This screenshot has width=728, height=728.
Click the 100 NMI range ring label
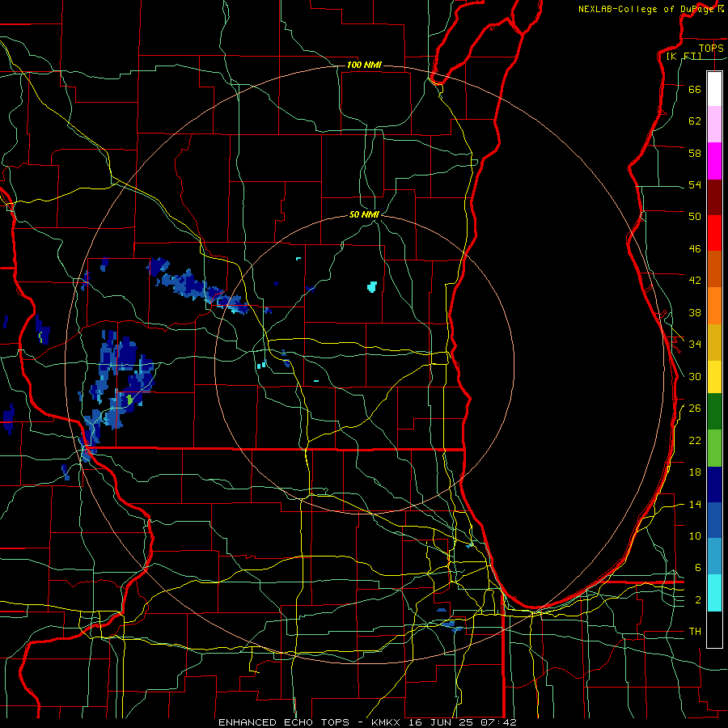(364, 65)
